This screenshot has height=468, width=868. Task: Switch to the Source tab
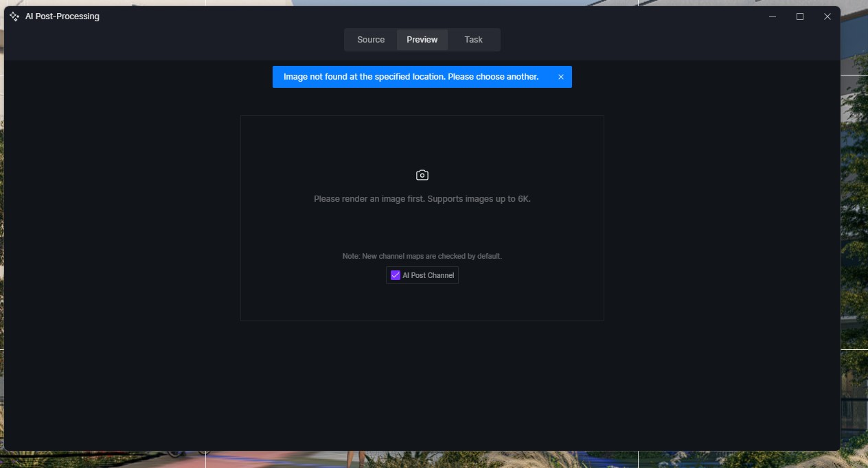370,40
